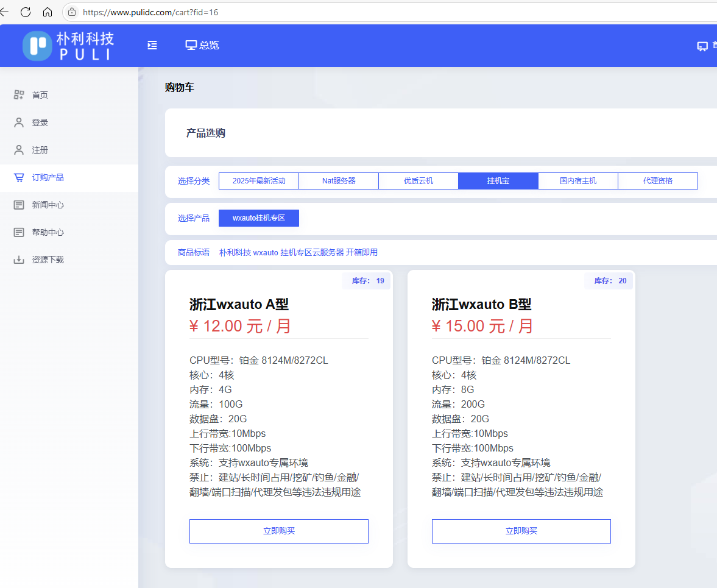
Task: Collapse the sidebar menu toggle icon
Action: [x=152, y=45]
